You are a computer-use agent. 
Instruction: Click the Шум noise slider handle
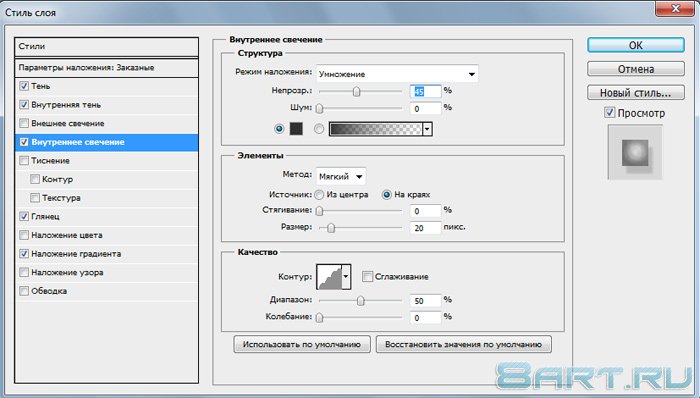pyautogui.click(x=320, y=108)
